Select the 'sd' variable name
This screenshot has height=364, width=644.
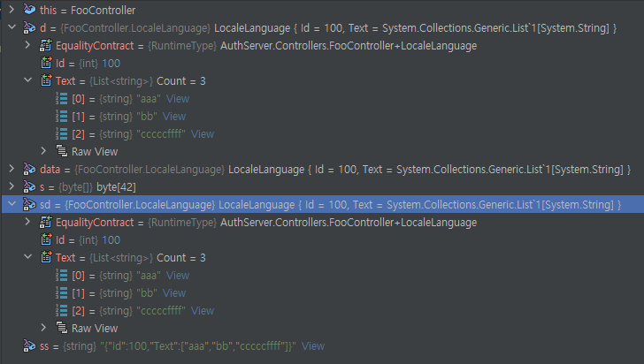[x=45, y=205]
